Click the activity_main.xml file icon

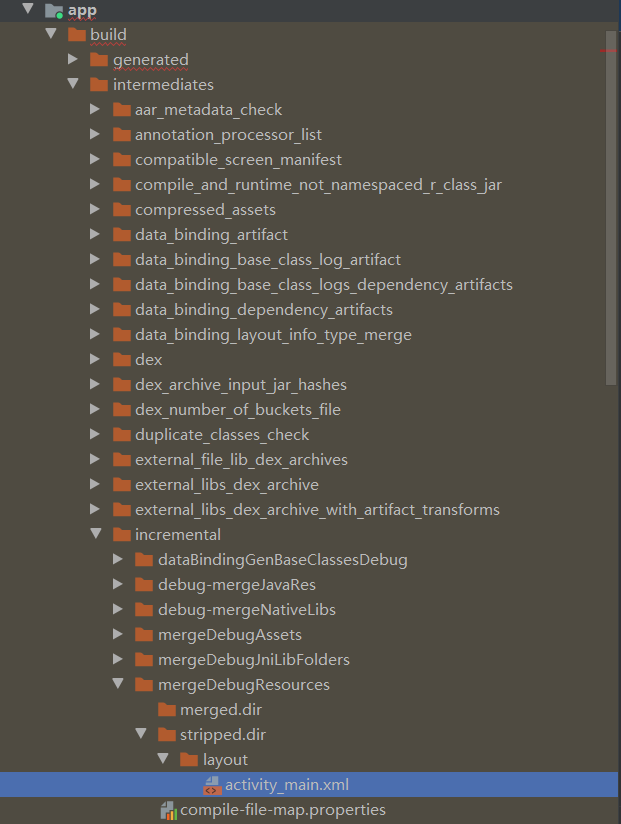[212, 785]
